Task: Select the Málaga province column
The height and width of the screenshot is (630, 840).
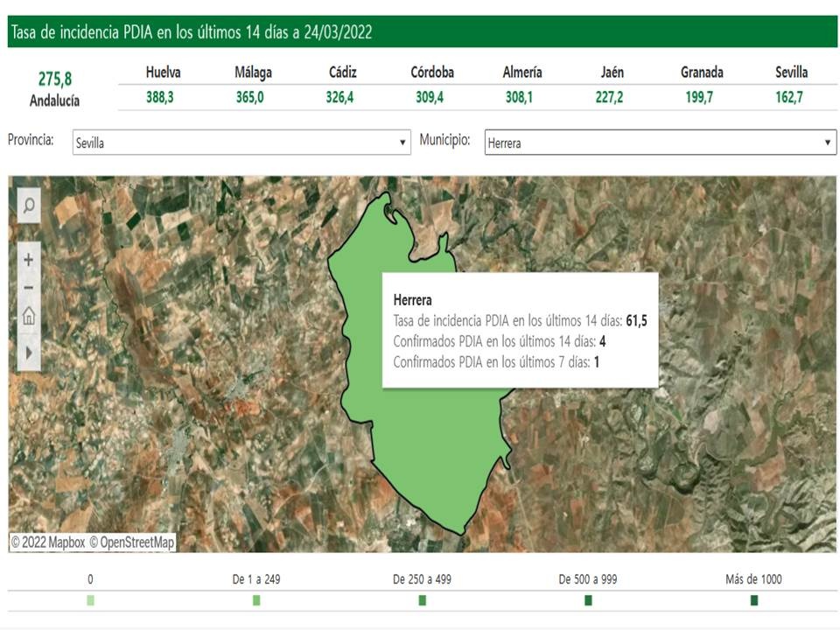Action: click(x=252, y=73)
